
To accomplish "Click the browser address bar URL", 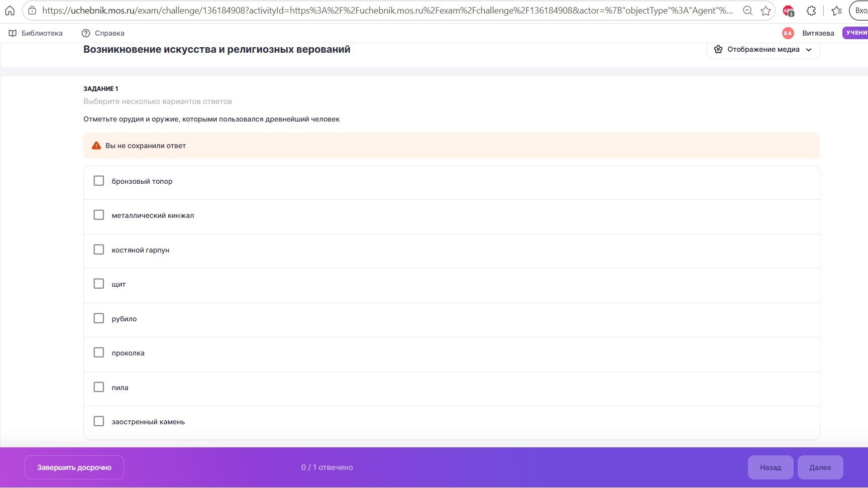I will [387, 11].
